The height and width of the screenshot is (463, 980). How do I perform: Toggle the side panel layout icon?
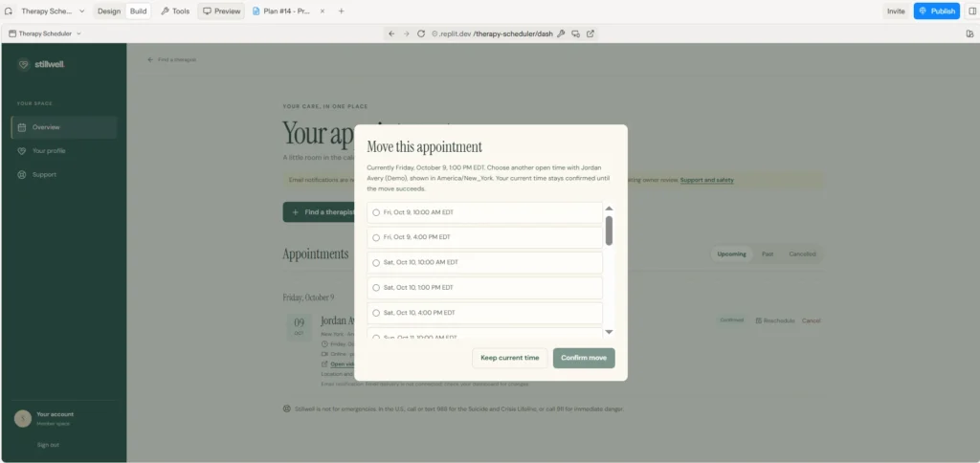click(971, 11)
